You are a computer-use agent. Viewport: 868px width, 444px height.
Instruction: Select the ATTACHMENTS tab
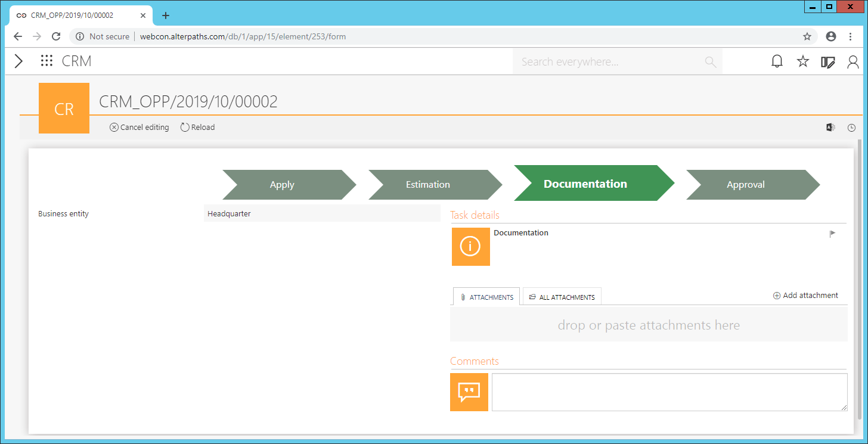tap(486, 296)
